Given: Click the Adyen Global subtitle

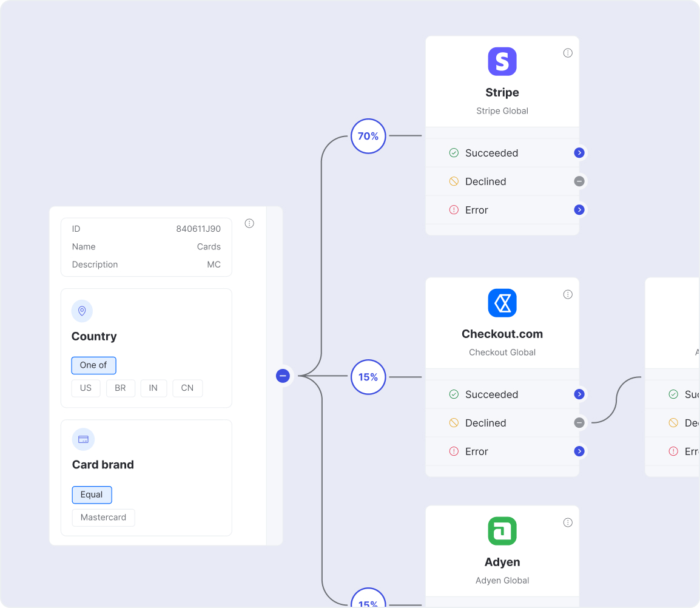Looking at the screenshot, I should [502, 580].
